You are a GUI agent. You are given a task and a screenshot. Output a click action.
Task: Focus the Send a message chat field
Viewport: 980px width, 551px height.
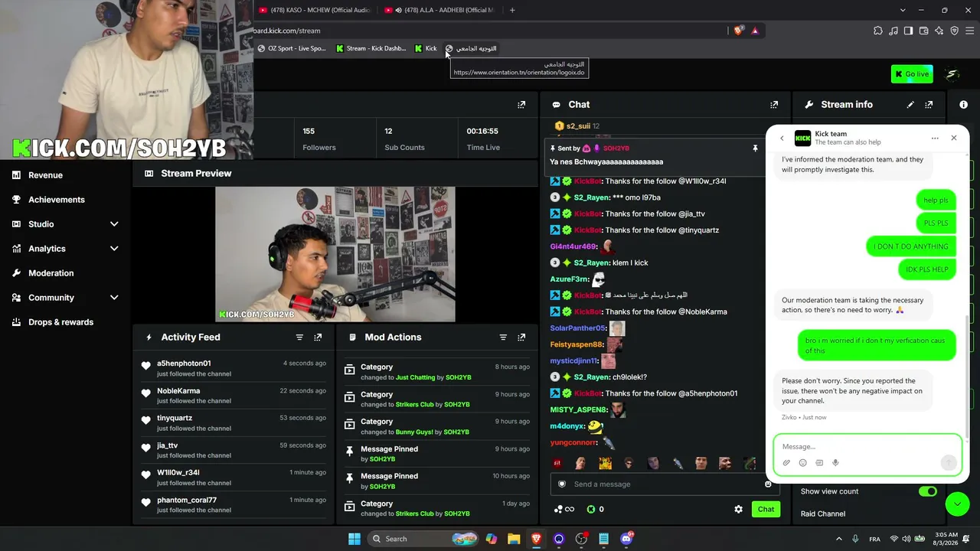(x=663, y=484)
